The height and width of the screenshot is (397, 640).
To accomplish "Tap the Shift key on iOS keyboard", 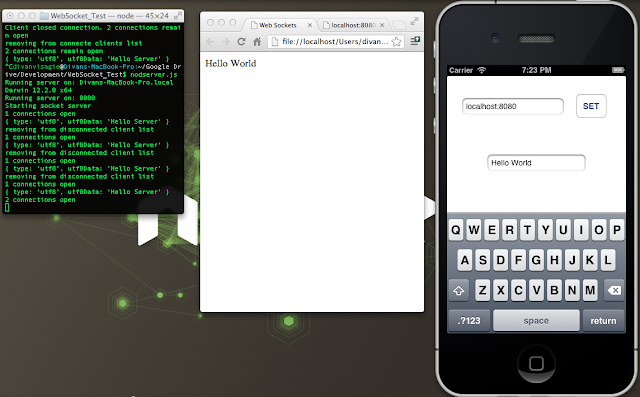I will pos(458,291).
